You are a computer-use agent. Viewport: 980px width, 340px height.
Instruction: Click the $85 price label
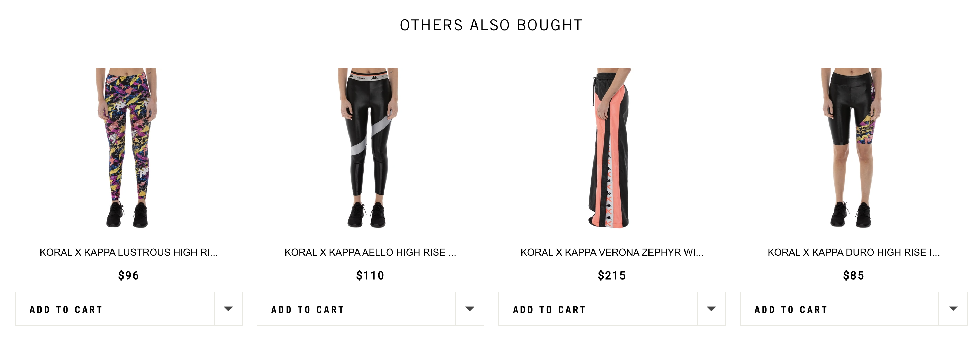(x=853, y=275)
